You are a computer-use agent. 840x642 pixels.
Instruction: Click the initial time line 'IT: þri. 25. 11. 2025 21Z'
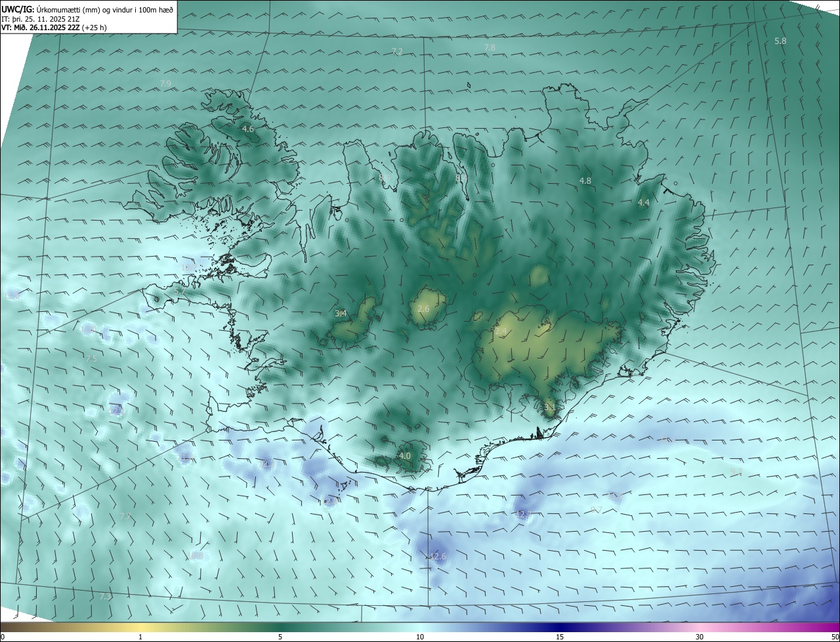pyautogui.click(x=41, y=18)
